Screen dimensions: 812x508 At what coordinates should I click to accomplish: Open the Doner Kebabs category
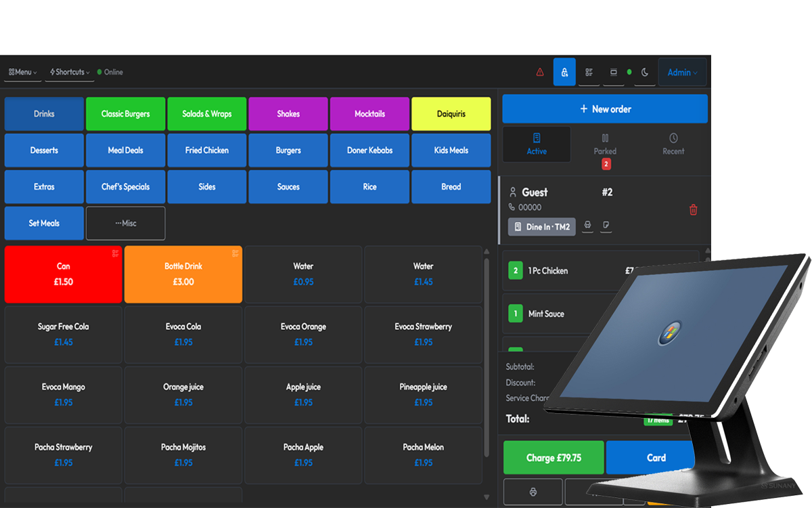369,150
